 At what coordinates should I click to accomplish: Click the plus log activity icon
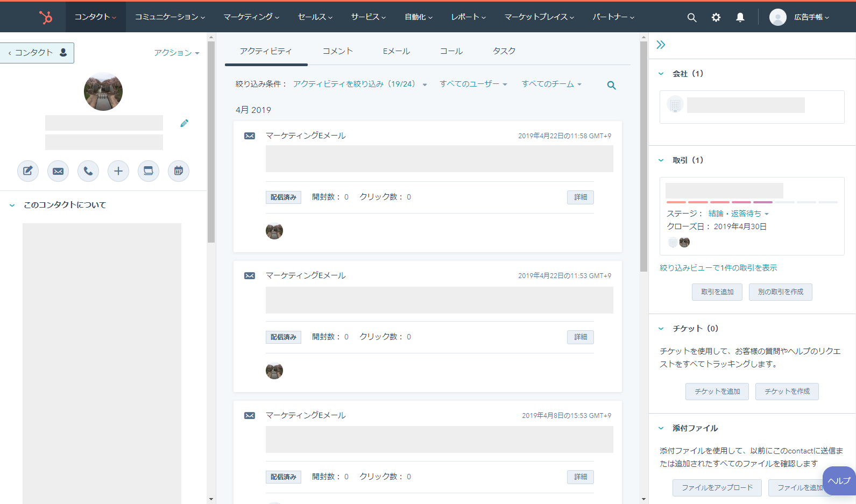click(x=118, y=171)
